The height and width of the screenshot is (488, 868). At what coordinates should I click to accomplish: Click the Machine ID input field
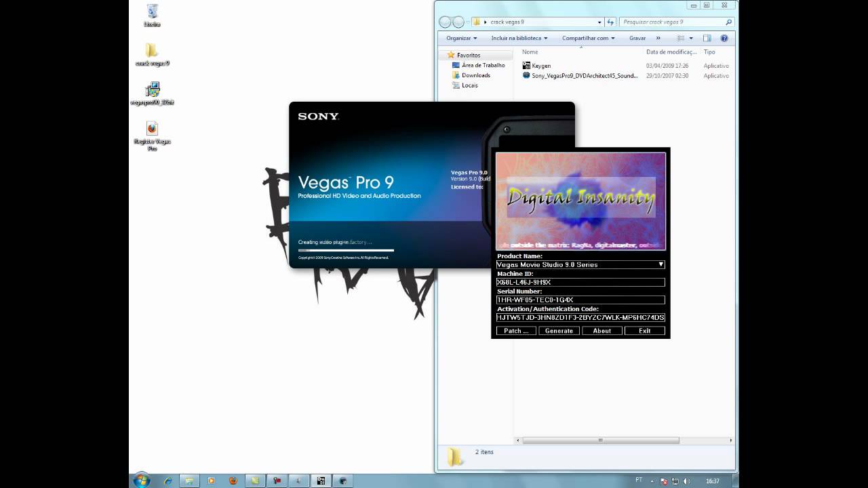click(580, 282)
